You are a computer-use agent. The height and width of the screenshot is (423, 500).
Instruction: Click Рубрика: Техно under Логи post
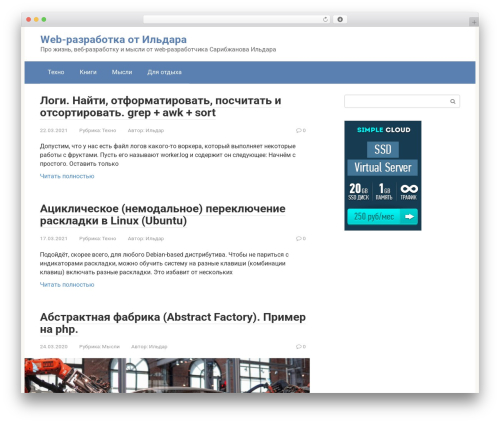pos(97,130)
